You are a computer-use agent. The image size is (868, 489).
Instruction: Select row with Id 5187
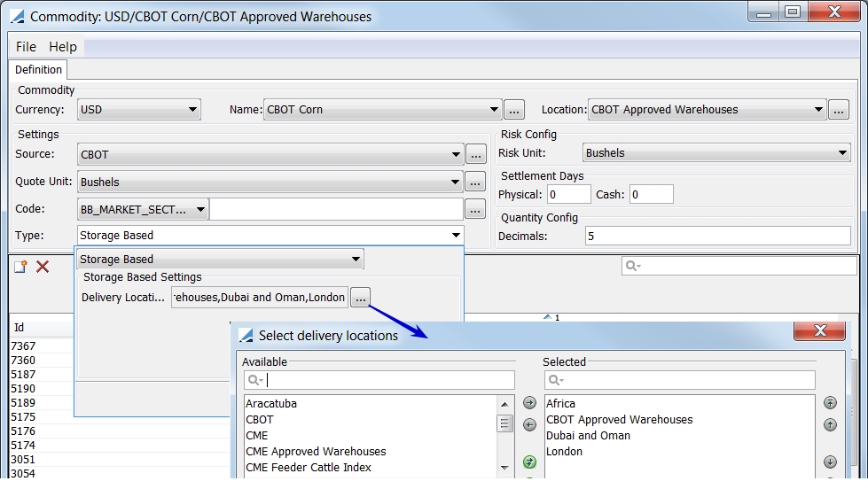(42, 375)
